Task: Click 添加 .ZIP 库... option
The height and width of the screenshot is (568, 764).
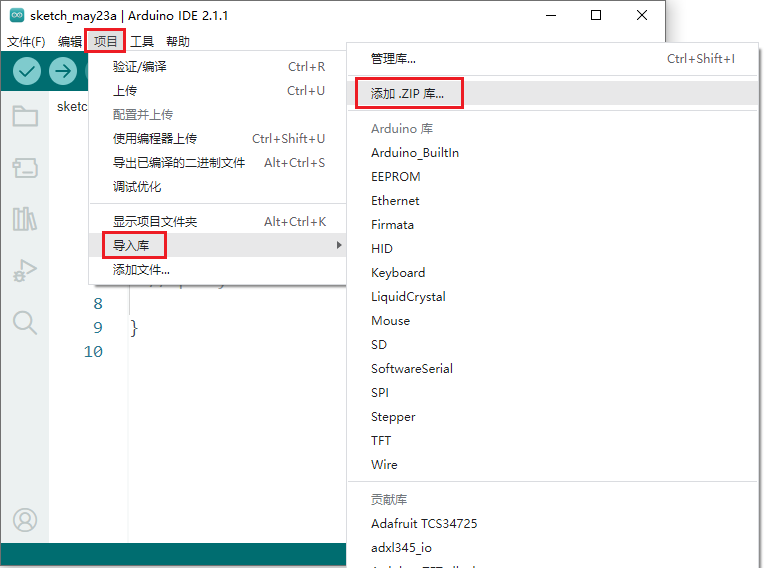Action: click(x=553, y=93)
